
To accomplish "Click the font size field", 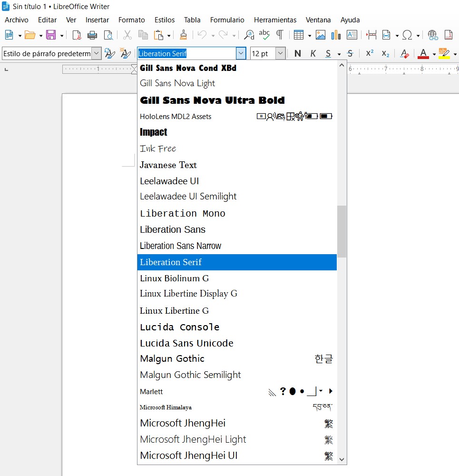I will tap(263, 54).
